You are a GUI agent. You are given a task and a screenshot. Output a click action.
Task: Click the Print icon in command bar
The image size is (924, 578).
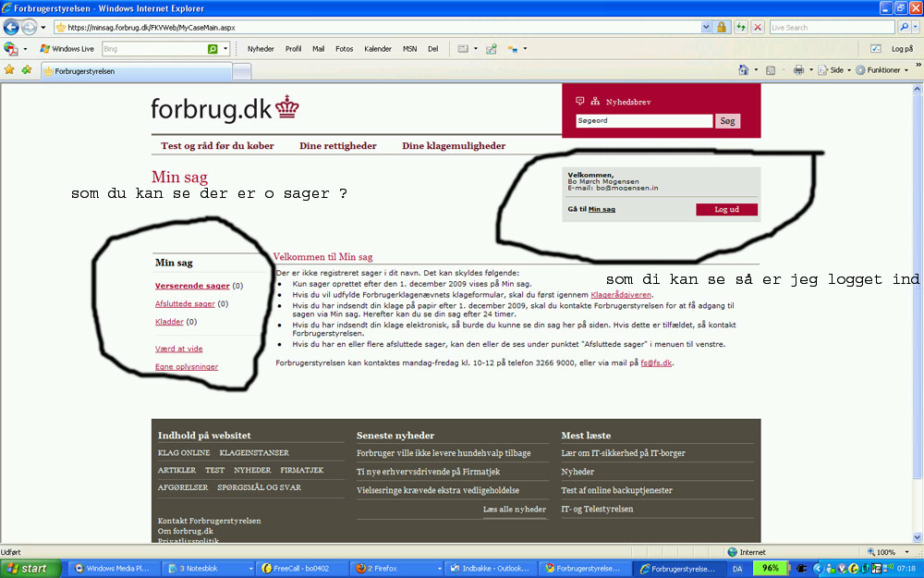tap(798, 70)
